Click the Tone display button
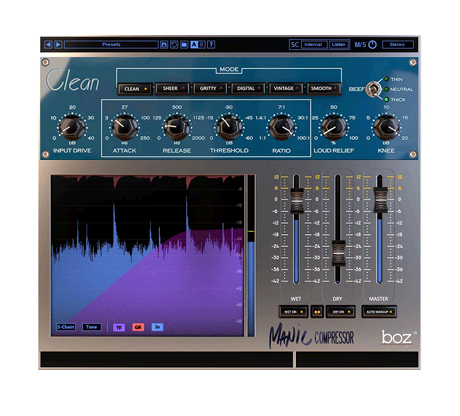Screen dimensions: 460x416 point(92,327)
